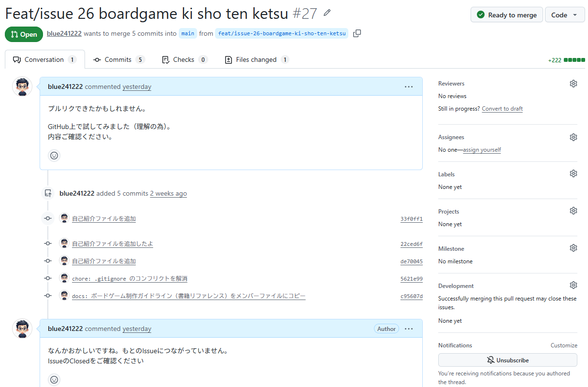Expand the Code dropdown button
588x387 pixels.
coord(564,15)
